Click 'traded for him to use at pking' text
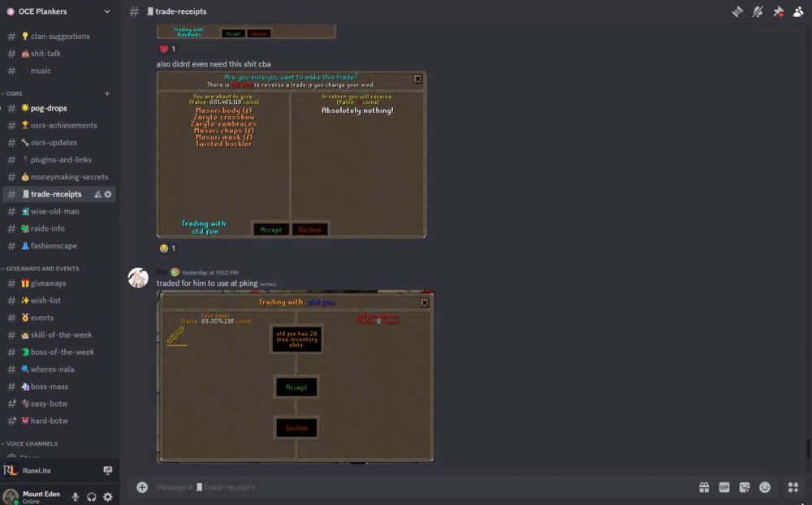Viewport: 812px width, 505px height. 207,283
